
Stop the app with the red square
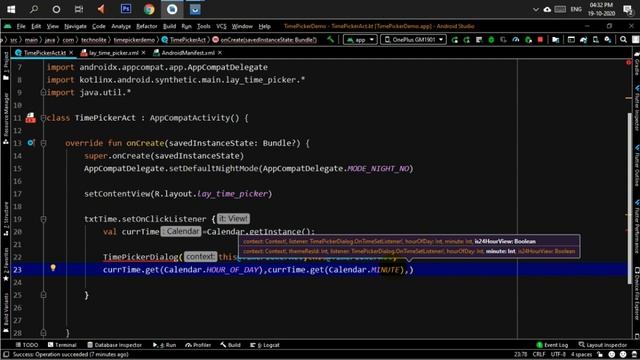pos(540,40)
